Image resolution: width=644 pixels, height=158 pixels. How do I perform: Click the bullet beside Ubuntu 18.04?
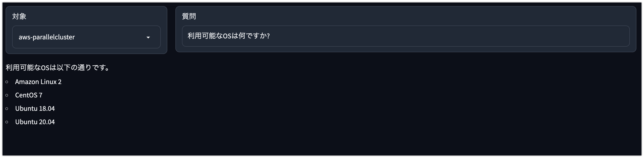[7, 109]
